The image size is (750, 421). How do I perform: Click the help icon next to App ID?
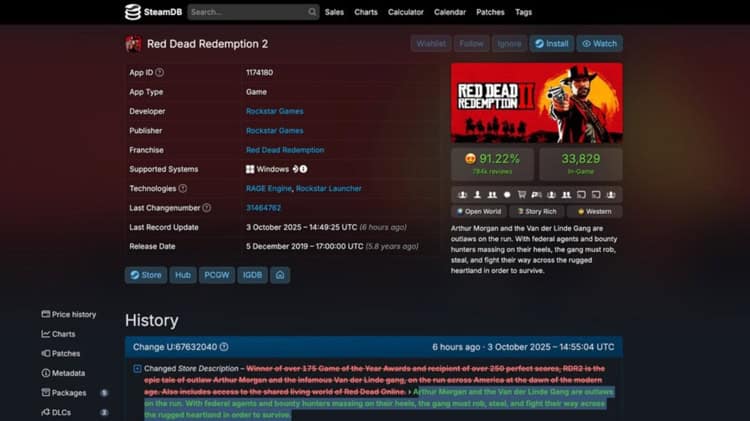tap(160, 73)
